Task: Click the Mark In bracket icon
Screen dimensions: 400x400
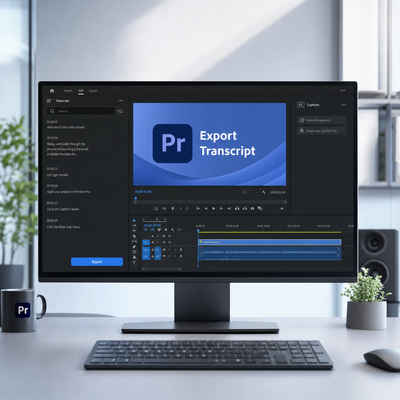Action: pos(181,208)
